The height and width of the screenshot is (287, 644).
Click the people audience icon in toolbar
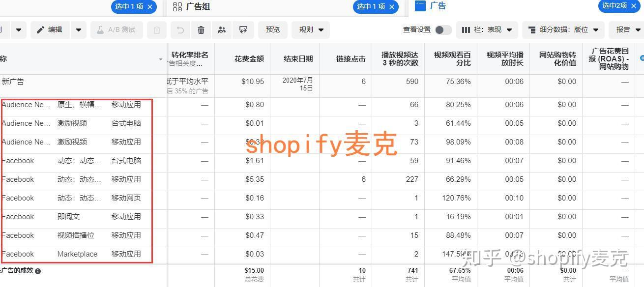222,30
